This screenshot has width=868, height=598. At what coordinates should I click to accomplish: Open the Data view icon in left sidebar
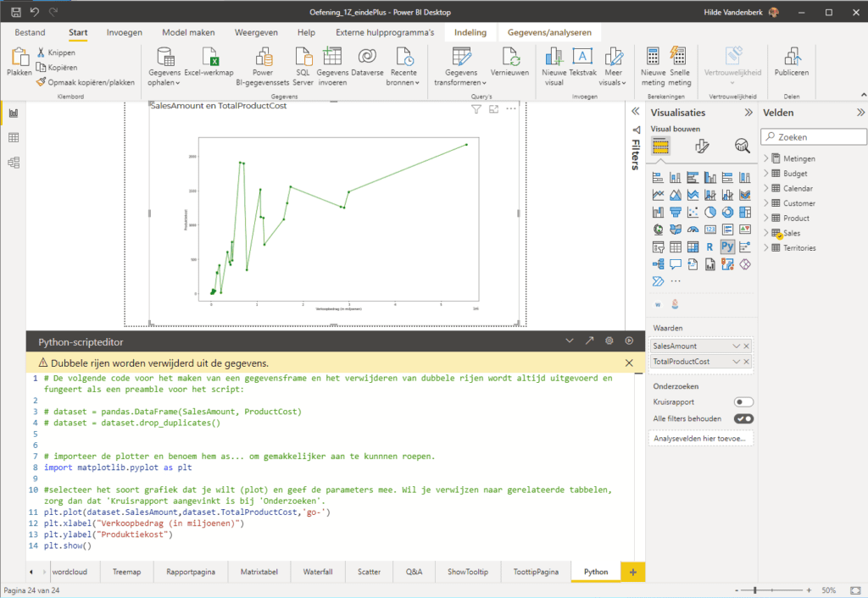coord(14,138)
